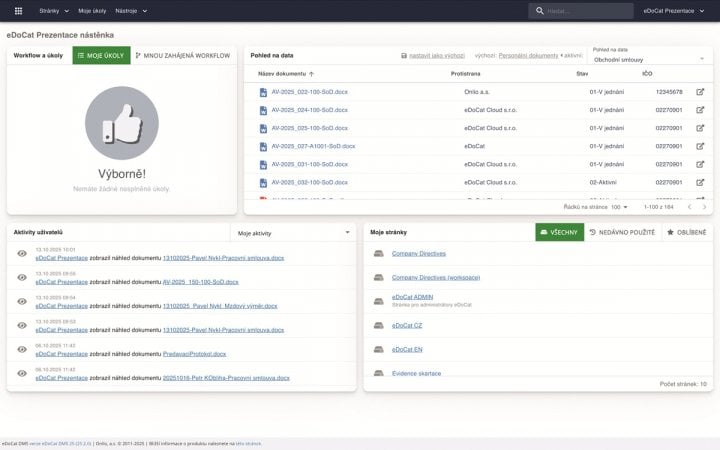Open eDoCat ADMIN site link
The image size is (720, 450).
412,297
